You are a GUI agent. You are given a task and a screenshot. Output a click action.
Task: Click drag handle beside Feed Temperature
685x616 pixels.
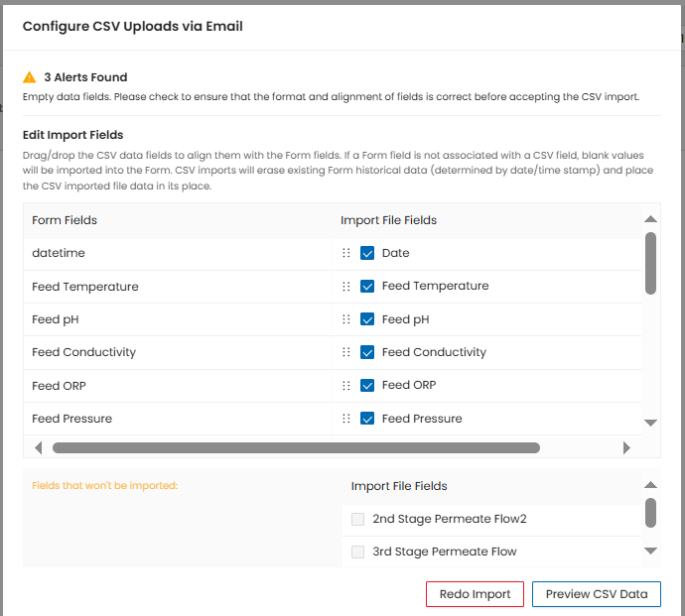click(x=346, y=287)
